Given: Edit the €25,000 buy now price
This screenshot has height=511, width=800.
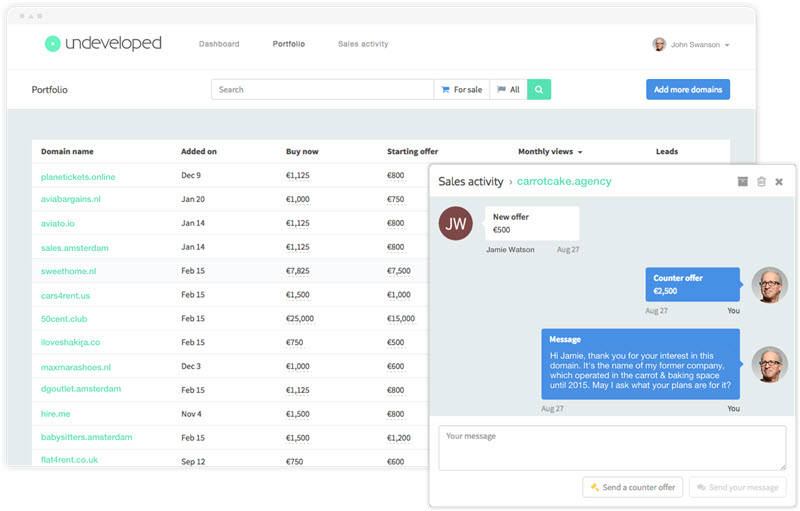Looking at the screenshot, I should pyautogui.click(x=299, y=319).
